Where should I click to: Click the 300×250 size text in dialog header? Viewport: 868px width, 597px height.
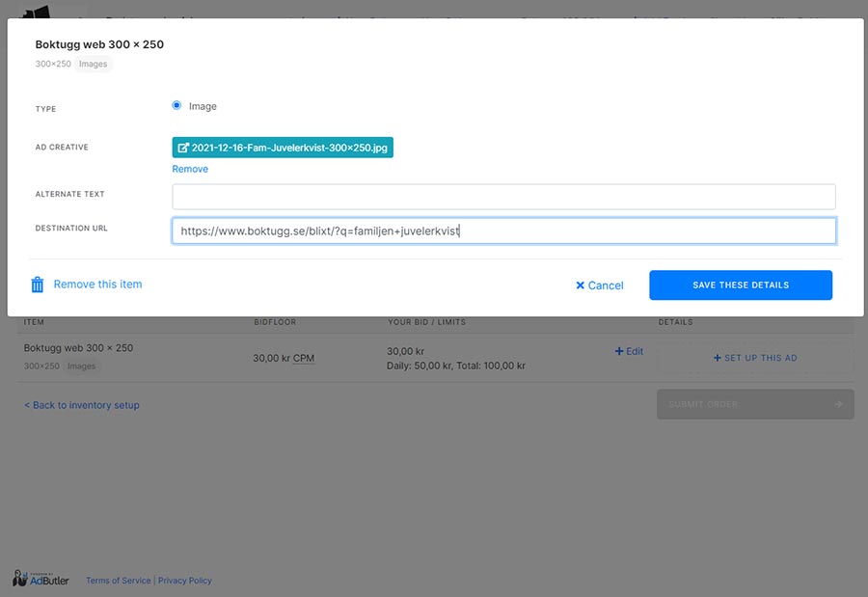53,64
